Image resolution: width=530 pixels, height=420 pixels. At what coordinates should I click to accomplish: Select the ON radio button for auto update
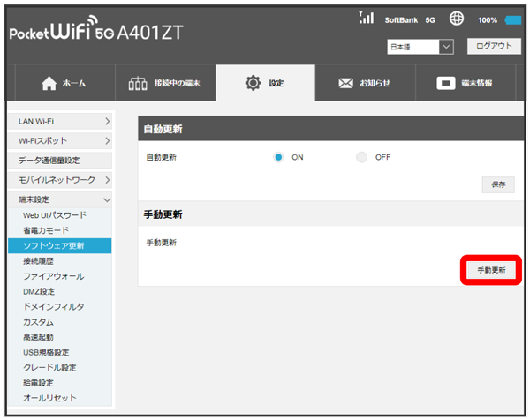[x=278, y=157]
